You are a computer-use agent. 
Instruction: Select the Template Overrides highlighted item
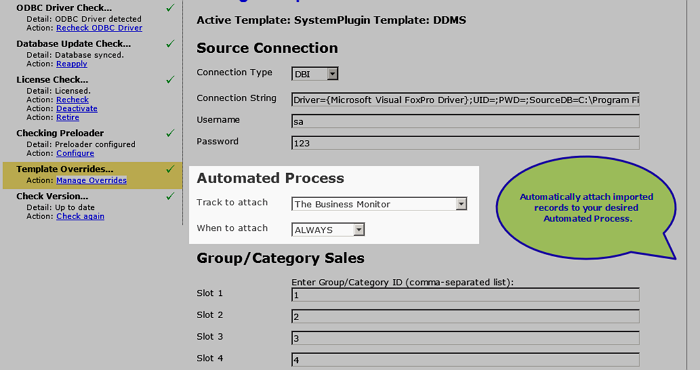pyautogui.click(x=92, y=175)
